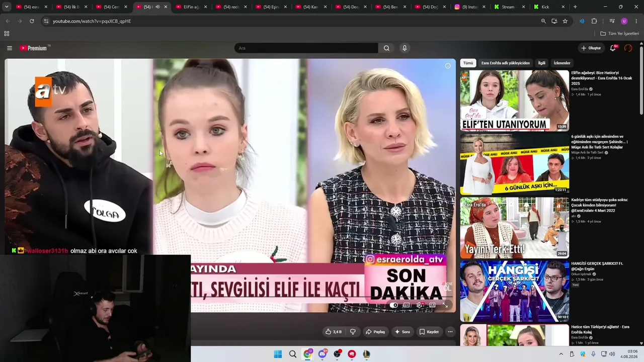Open more actions menu below video

pyautogui.click(x=450, y=332)
